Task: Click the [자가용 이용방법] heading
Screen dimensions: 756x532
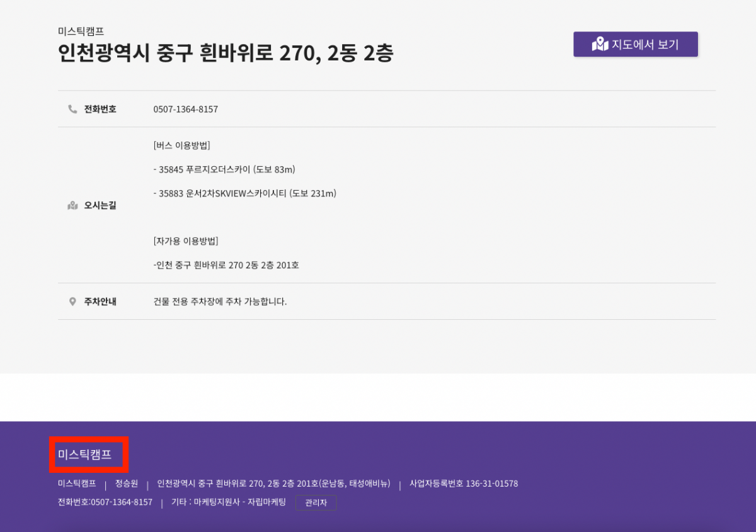Action: point(186,241)
